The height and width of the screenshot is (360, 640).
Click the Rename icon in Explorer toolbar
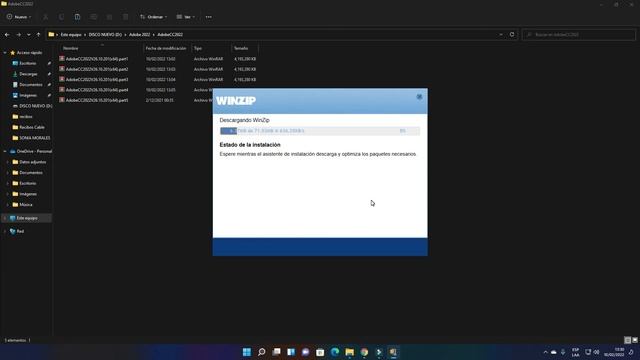point(93,17)
